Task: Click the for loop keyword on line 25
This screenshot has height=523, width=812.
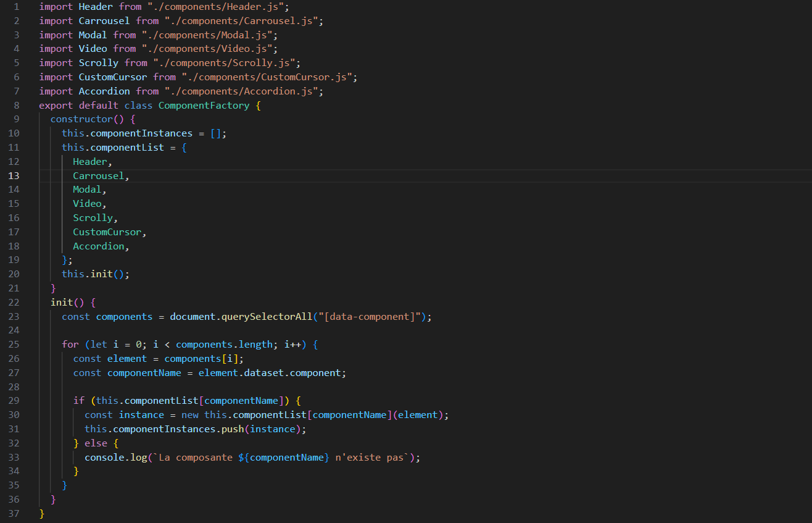Action: (x=70, y=344)
